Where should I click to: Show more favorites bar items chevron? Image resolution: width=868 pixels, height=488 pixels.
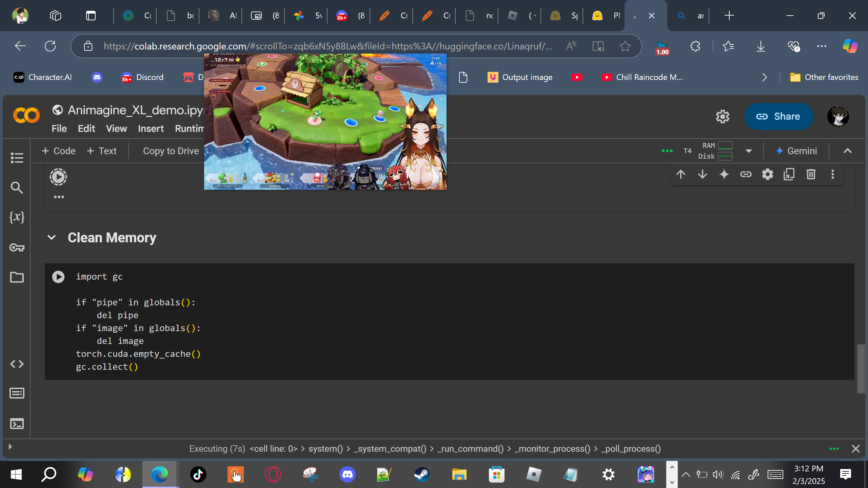[x=765, y=77]
